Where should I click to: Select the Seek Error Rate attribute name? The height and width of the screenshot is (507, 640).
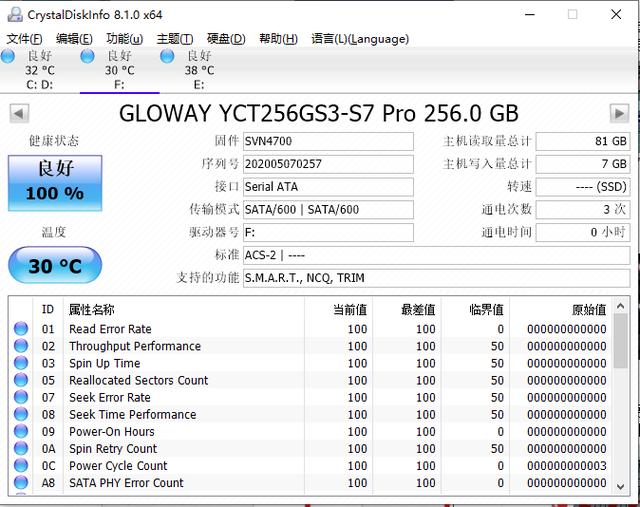click(x=110, y=398)
